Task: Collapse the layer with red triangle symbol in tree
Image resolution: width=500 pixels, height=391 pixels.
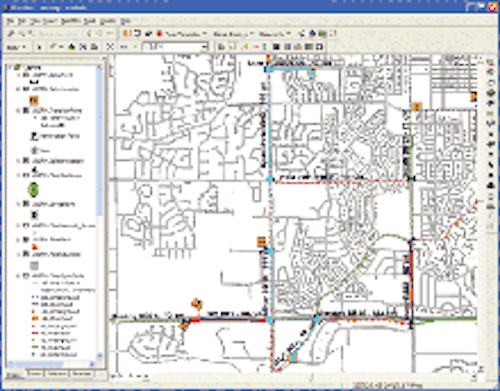Action: 19,239
